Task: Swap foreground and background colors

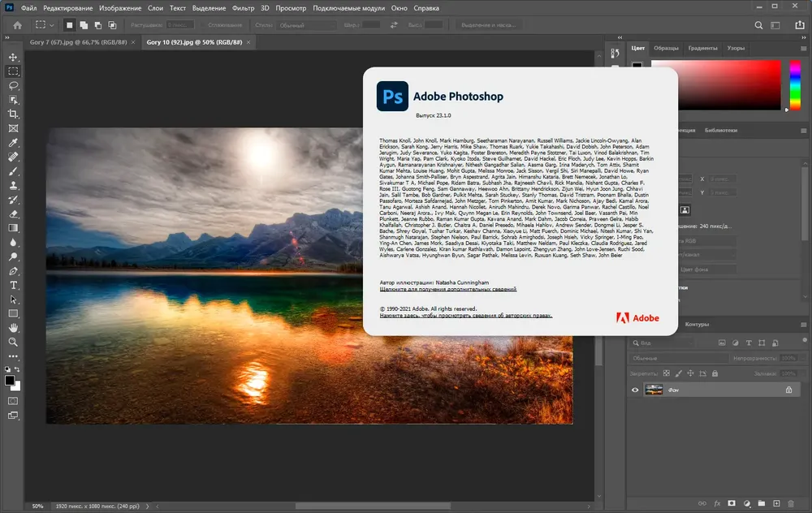Action: pos(17,369)
